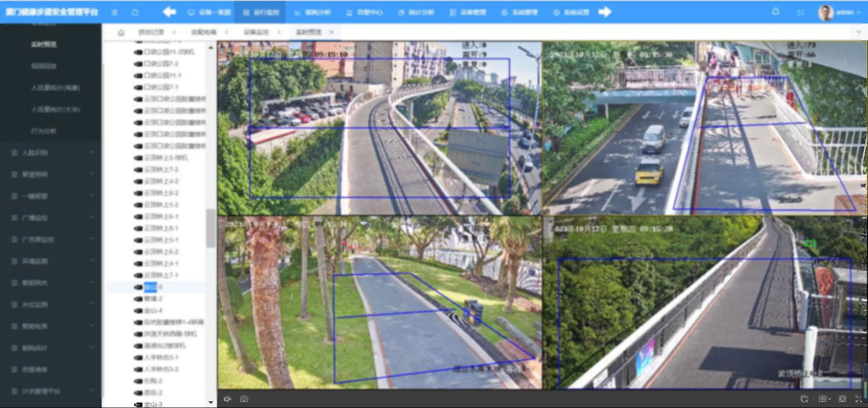
Task: Click the refresh icon beside the menu toggle
Action: [x=136, y=12]
